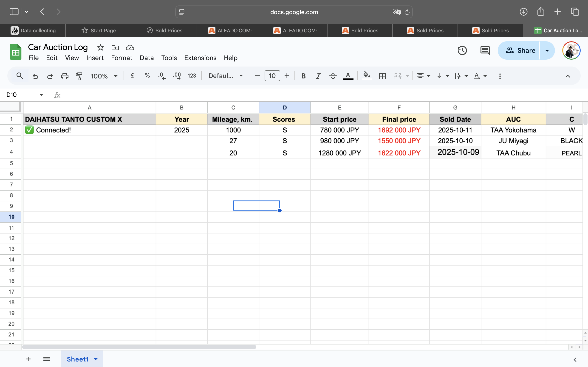Image resolution: width=588 pixels, height=367 pixels.
Task: Open the fill color paint bucket
Action: point(367,76)
